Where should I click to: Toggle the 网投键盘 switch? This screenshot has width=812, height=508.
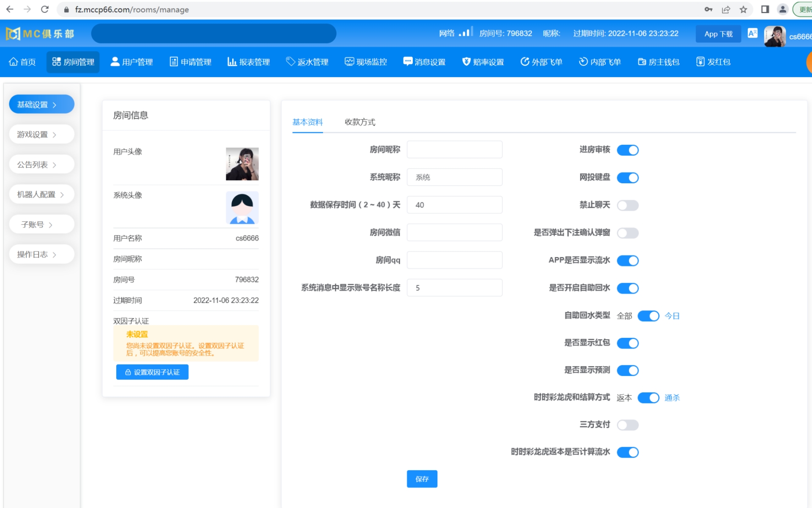pos(628,178)
